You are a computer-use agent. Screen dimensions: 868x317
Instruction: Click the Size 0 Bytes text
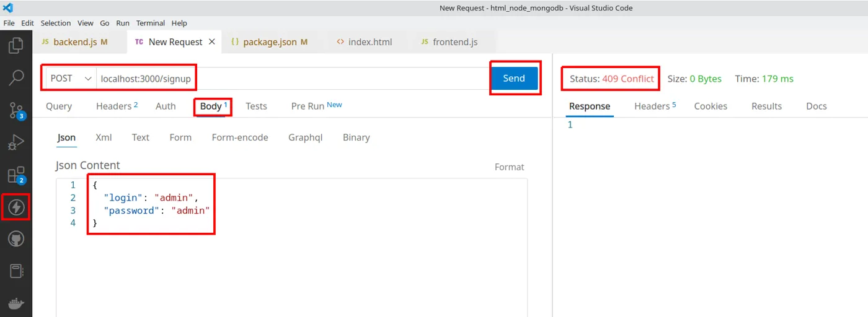pos(694,79)
